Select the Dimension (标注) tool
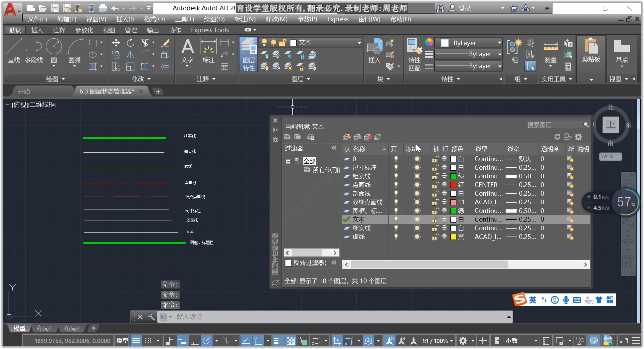644x349 pixels. [x=209, y=51]
